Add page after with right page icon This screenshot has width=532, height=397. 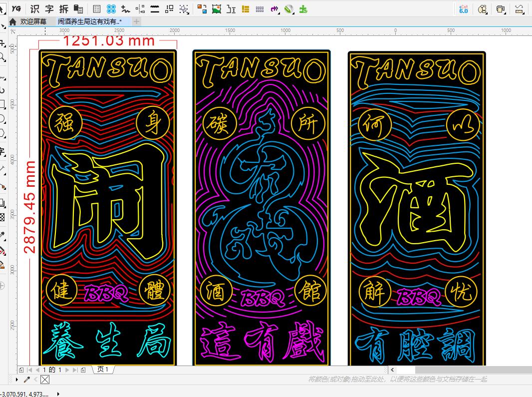(83, 370)
